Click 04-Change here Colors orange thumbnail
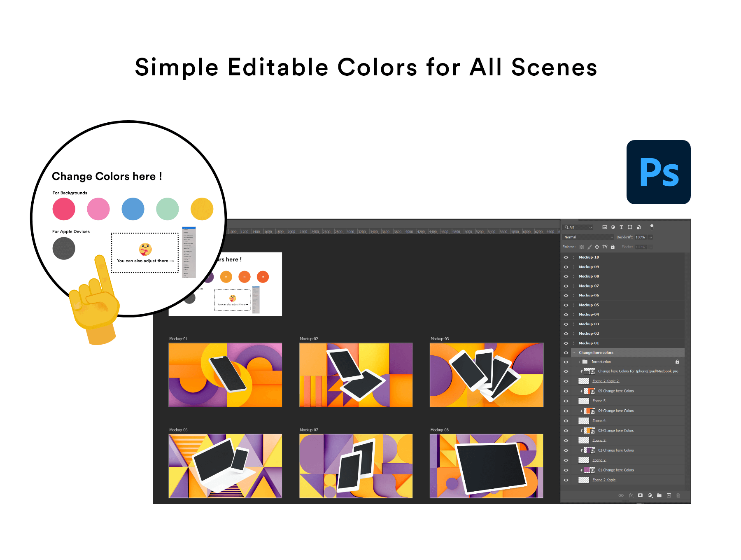This screenshot has width=741, height=560. (x=590, y=411)
